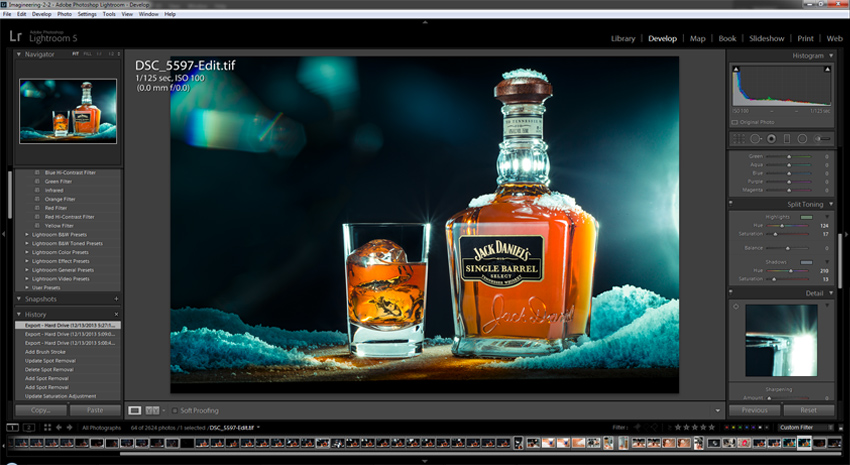Toggle the Original Photo checkbox
The image size is (850, 465).
(735, 122)
